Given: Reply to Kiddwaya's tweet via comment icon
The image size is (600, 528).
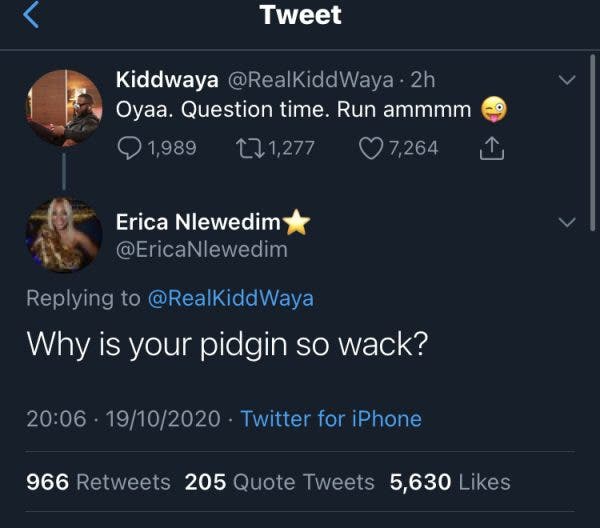Looking at the screenshot, I should 131,148.
